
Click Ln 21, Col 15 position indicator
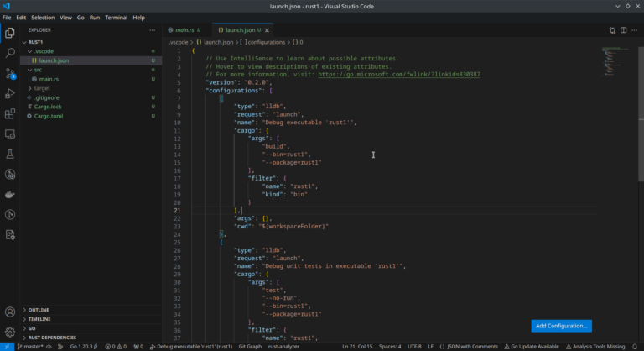click(x=357, y=347)
